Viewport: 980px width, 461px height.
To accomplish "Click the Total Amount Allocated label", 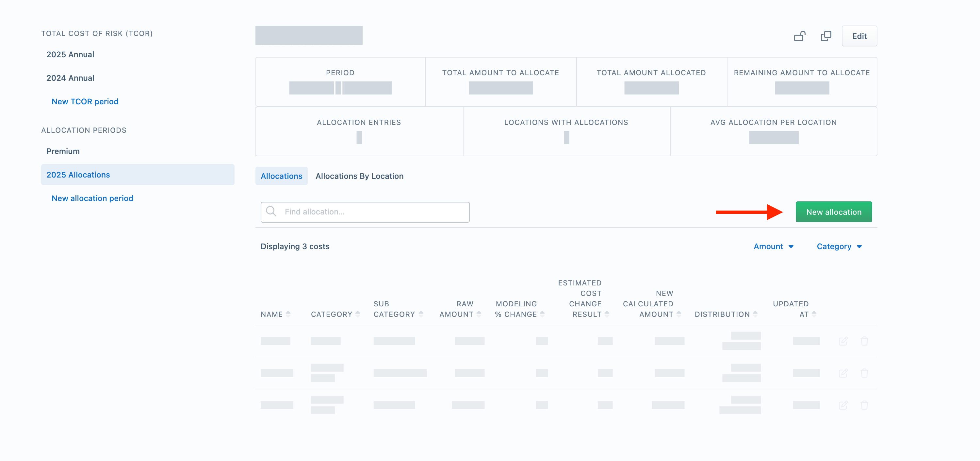I will coord(651,73).
